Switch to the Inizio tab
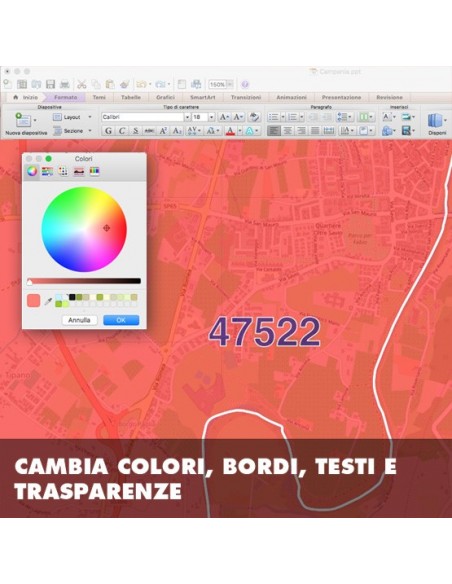452x584 pixels. 25,97
